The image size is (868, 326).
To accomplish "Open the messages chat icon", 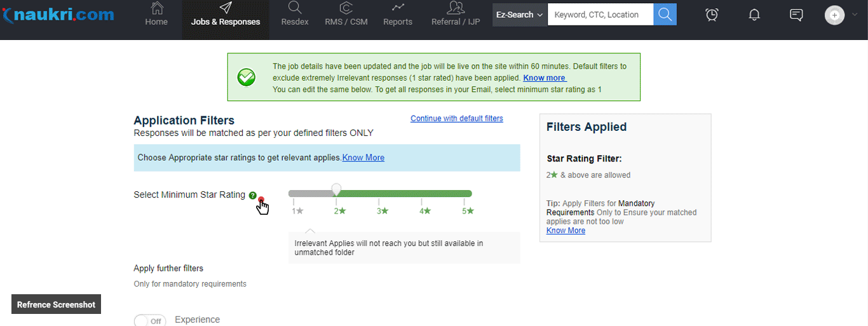I will pyautogui.click(x=796, y=15).
